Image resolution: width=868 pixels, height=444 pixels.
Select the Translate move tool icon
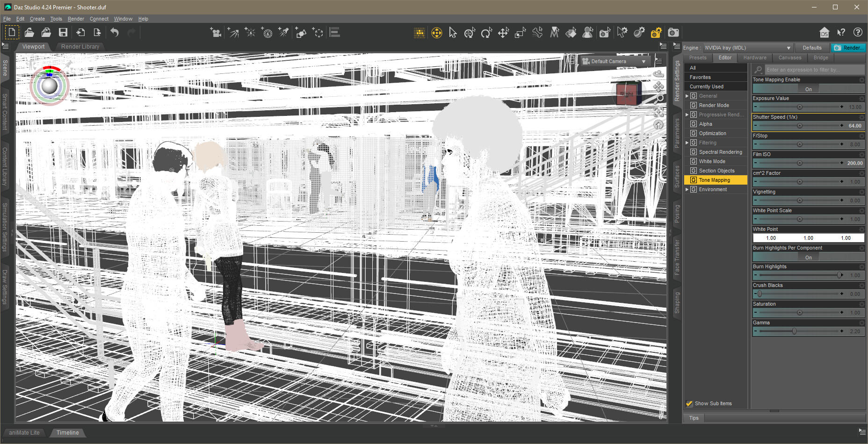503,33
